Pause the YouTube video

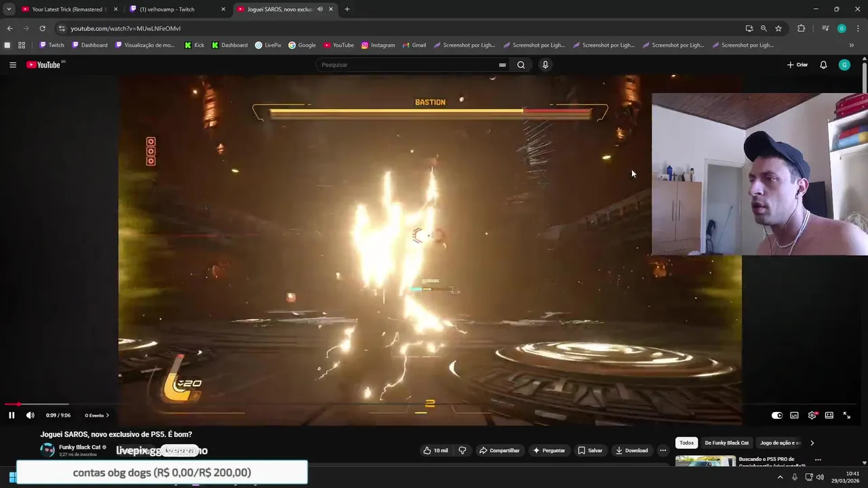(x=12, y=415)
